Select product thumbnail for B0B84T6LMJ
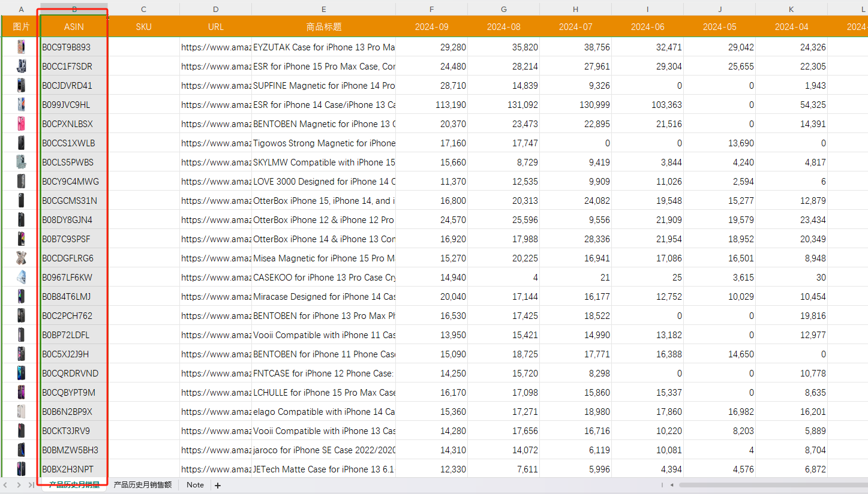The width and height of the screenshot is (868, 494). (22, 296)
